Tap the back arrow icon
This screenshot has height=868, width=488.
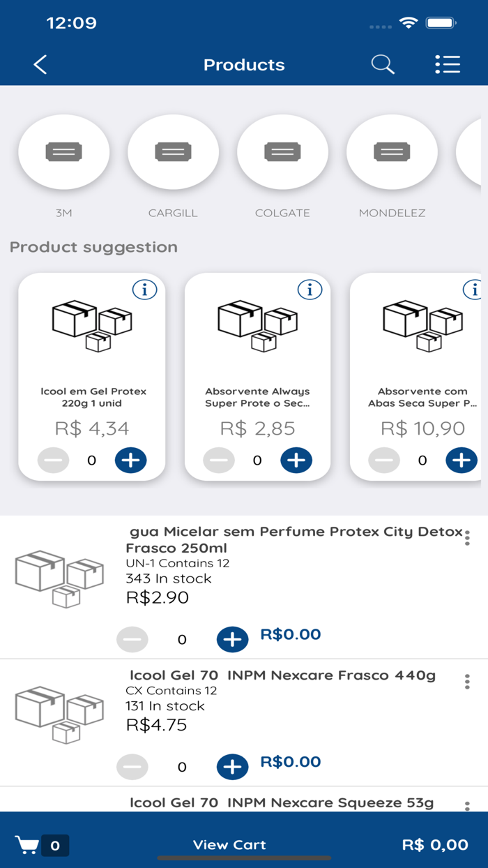pyautogui.click(x=40, y=65)
